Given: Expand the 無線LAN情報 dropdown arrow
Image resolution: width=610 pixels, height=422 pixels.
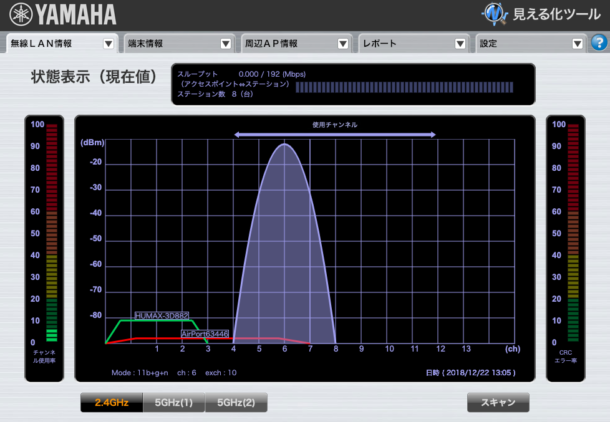Looking at the screenshot, I should [x=109, y=44].
